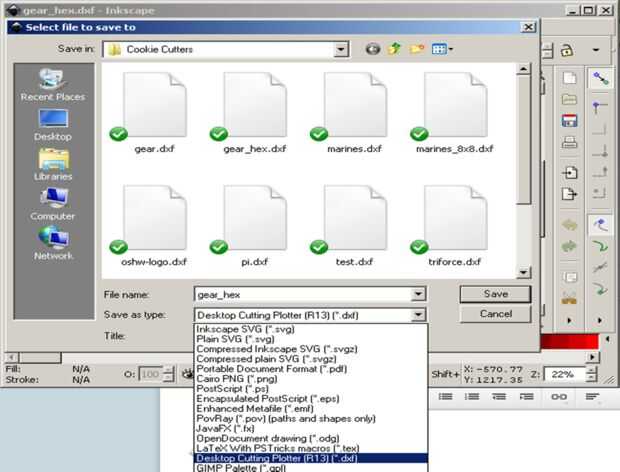620x472 pixels.
Task: Click Inkscape Import icon
Action: [x=569, y=173]
